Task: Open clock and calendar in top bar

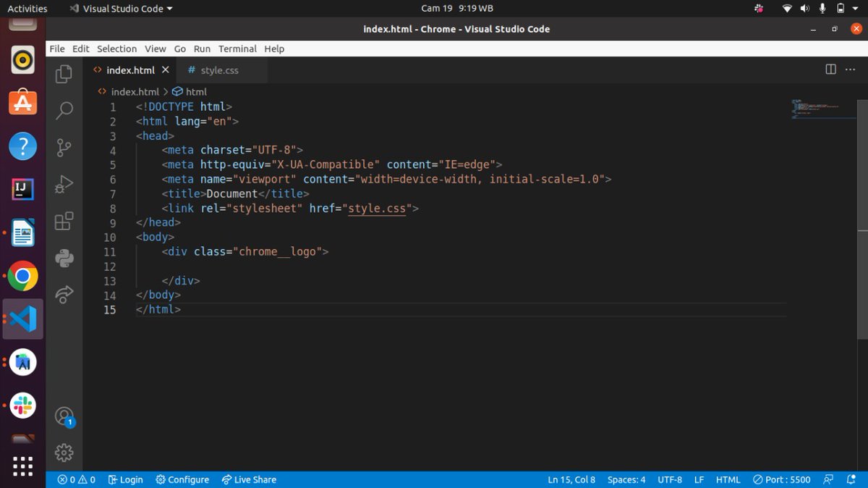Action: (457, 9)
